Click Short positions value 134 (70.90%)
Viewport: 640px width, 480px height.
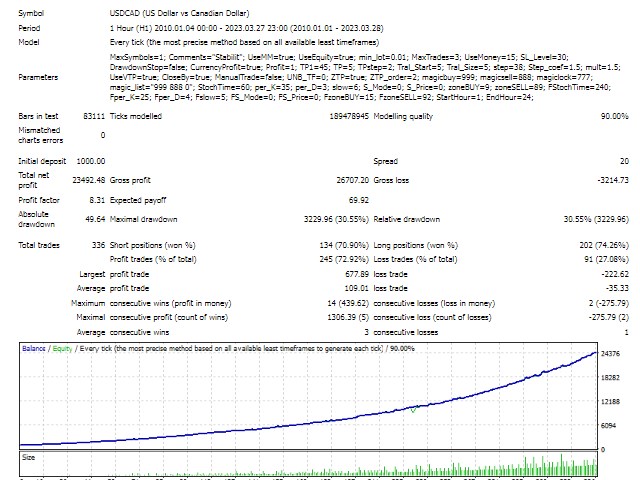[x=344, y=245]
